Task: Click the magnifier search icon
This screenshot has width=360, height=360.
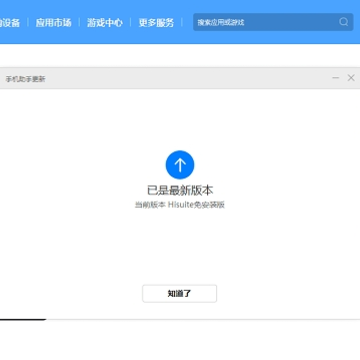Action: (344, 22)
